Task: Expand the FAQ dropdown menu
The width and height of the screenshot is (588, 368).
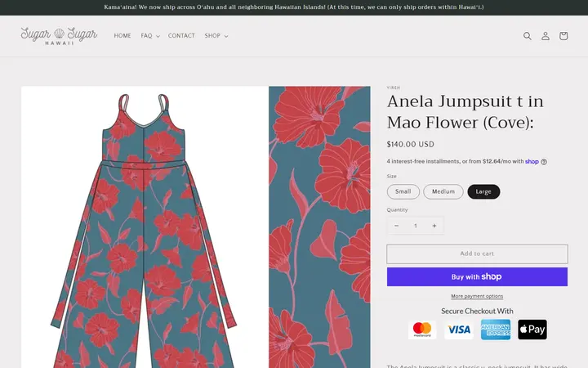Action: (150, 36)
